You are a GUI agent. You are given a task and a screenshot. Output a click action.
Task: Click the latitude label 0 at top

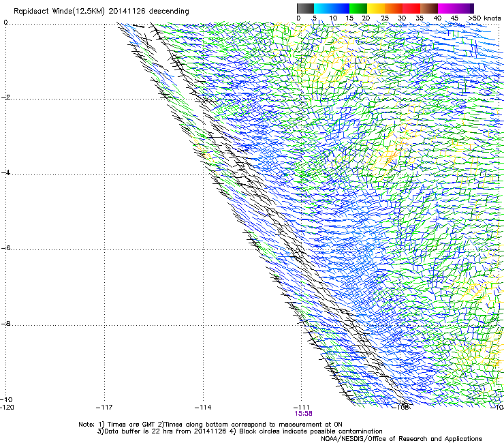[5, 22]
